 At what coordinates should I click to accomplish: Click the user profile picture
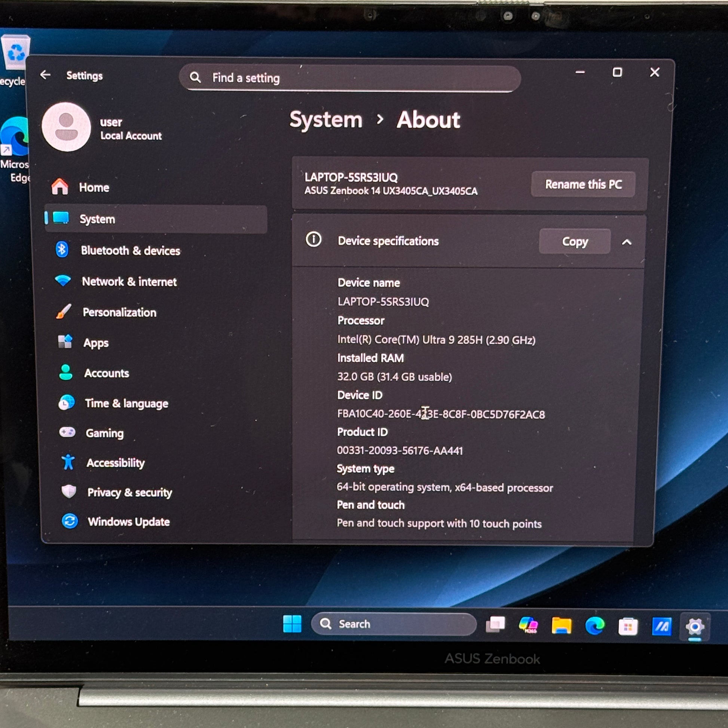pos(66,127)
